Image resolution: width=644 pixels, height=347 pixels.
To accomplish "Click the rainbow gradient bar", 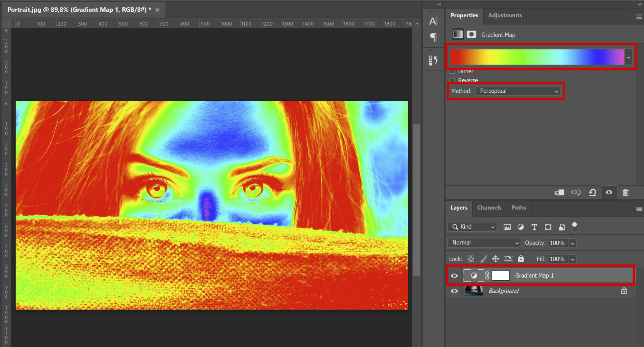I will (x=535, y=57).
